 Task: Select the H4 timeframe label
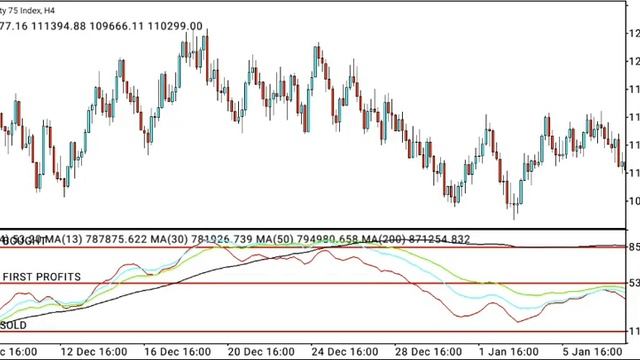(49, 10)
